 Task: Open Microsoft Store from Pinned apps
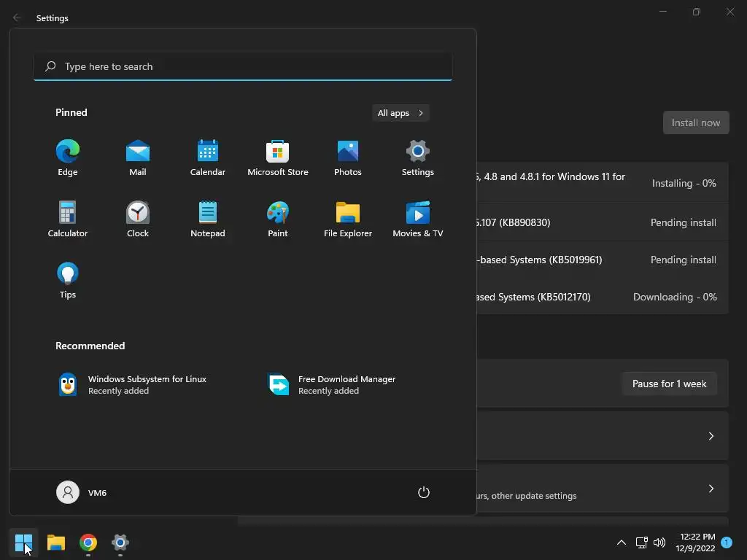[x=278, y=158]
